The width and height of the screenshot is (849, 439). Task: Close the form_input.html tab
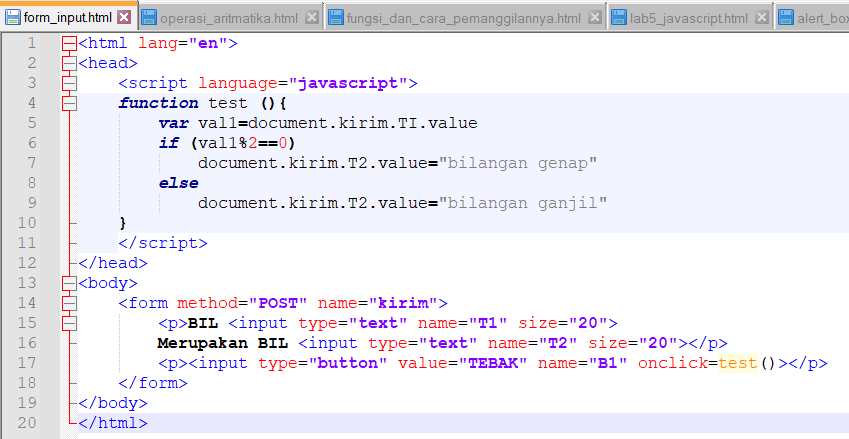(124, 17)
